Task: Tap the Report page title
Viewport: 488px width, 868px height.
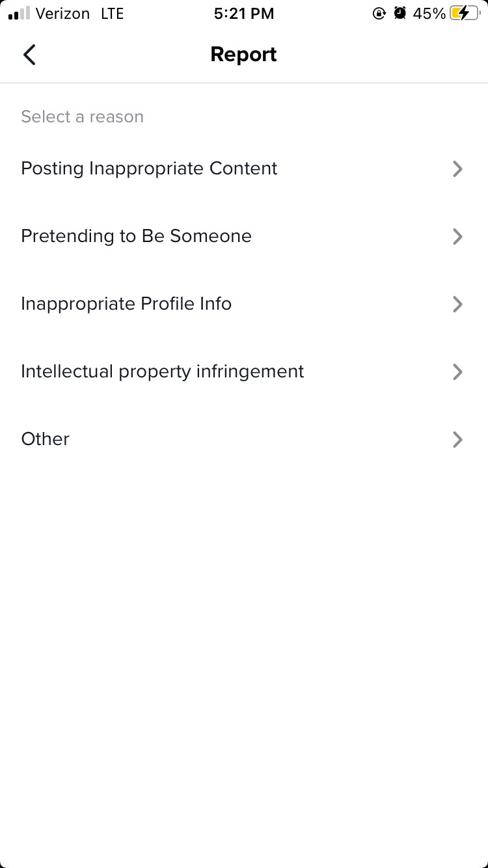Action: coord(243,55)
